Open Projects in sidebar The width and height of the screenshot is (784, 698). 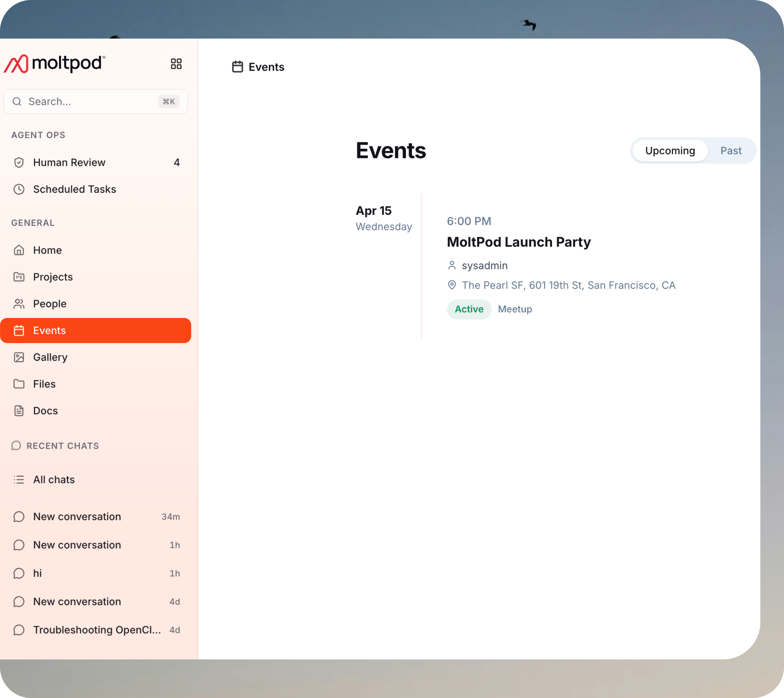(96, 277)
